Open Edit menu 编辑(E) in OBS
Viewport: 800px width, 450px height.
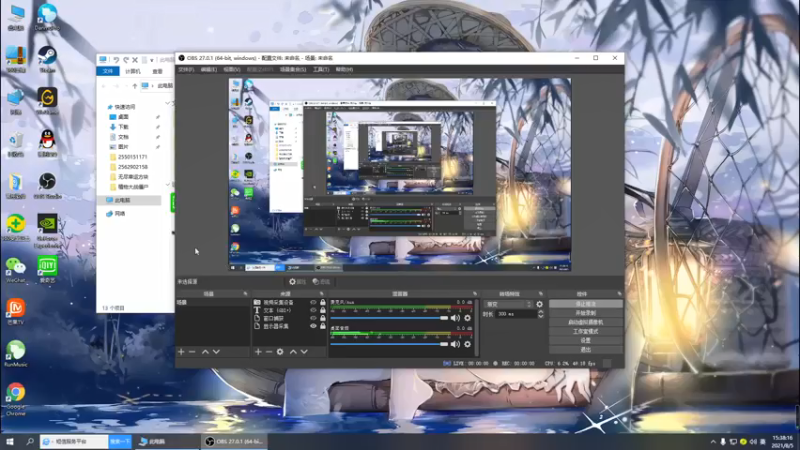click(x=209, y=69)
